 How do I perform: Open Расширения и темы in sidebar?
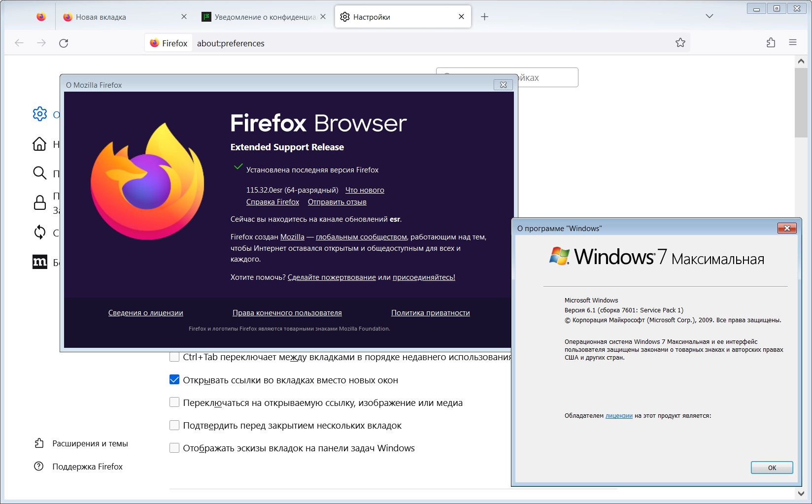point(81,443)
